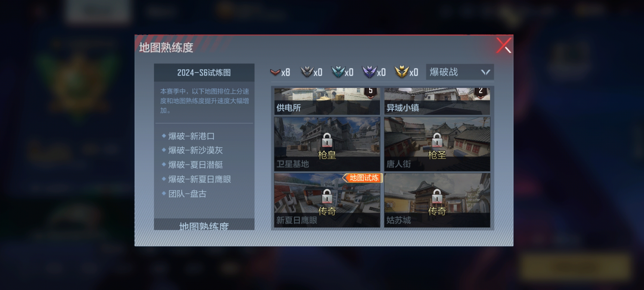Click the lock icon on 唐人街 map
The height and width of the screenshot is (290, 644).
[x=437, y=140]
